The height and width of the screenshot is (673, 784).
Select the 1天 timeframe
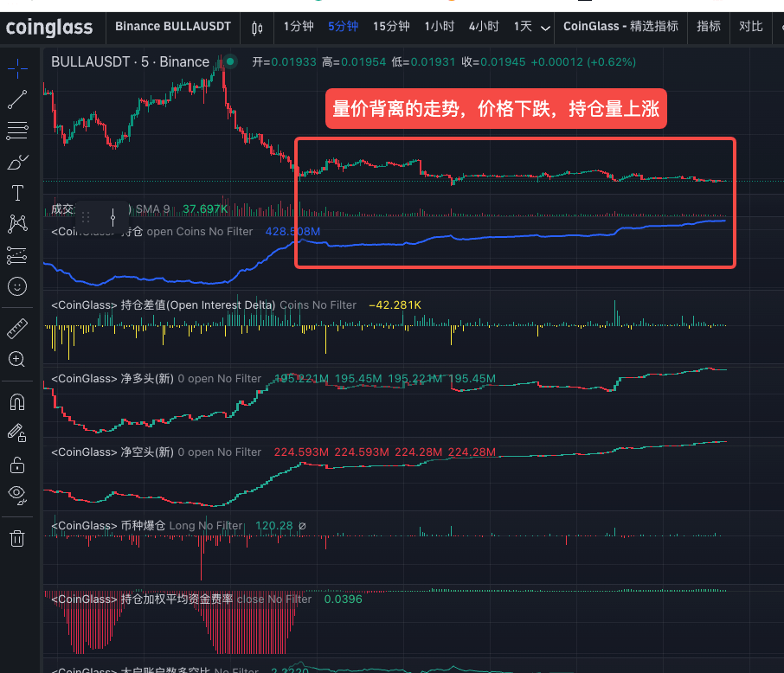[x=523, y=27]
